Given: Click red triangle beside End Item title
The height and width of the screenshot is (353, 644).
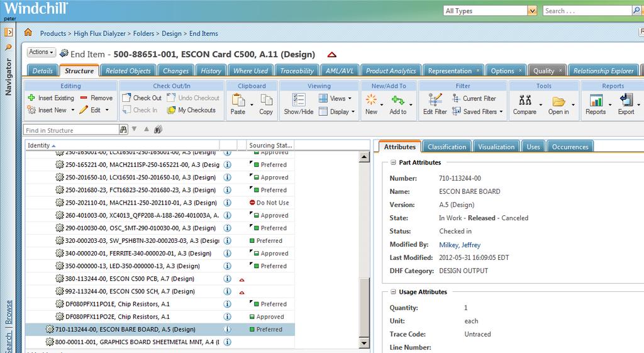Looking at the screenshot, I should tap(332, 54).
